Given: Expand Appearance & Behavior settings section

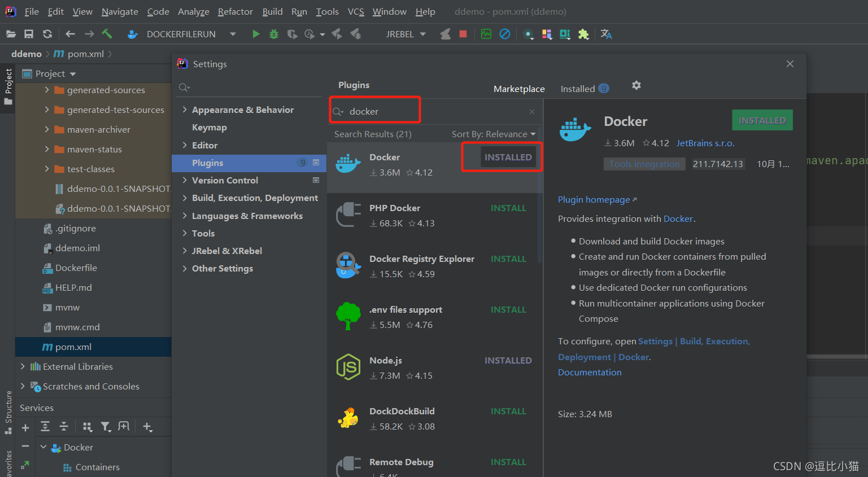Looking at the screenshot, I should (x=185, y=110).
